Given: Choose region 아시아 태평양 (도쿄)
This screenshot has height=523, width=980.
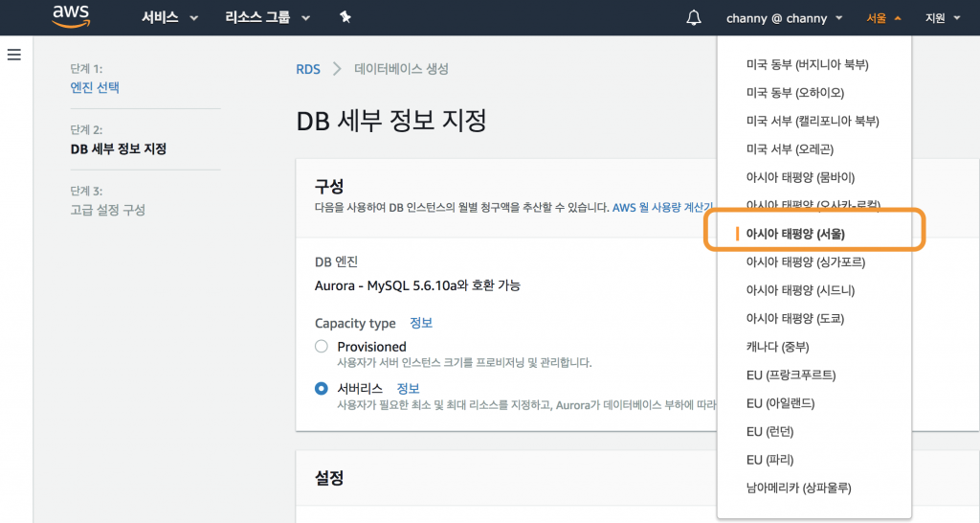Looking at the screenshot, I should tap(795, 318).
